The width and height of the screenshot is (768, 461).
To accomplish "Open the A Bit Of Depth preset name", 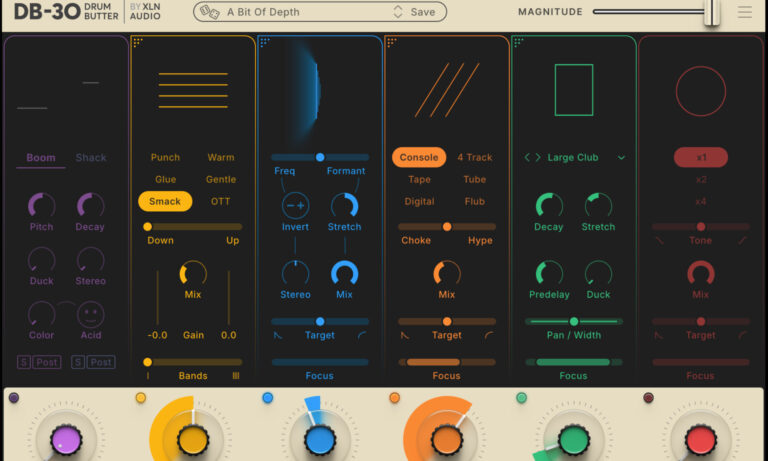I will 263,12.
